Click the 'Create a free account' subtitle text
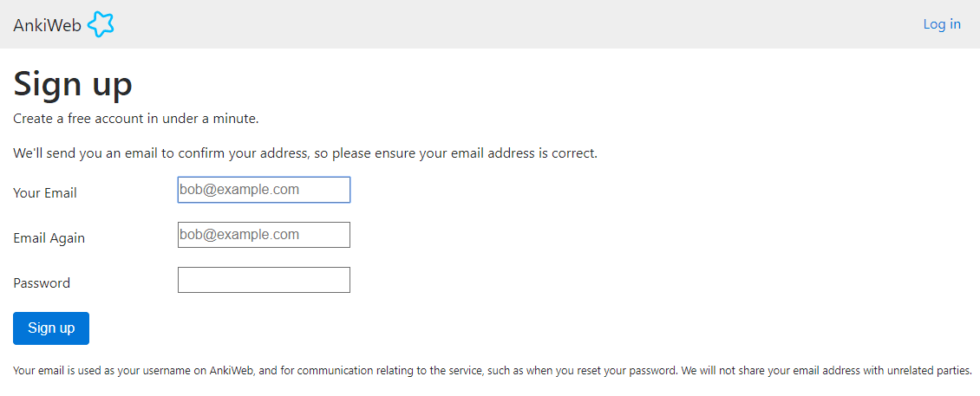The image size is (980, 396). 135,119
